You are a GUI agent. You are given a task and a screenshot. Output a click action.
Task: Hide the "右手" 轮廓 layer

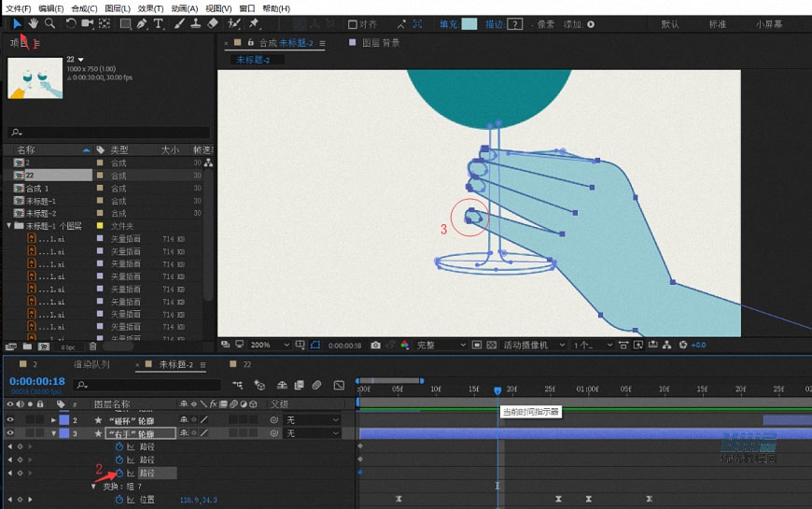click(x=11, y=433)
